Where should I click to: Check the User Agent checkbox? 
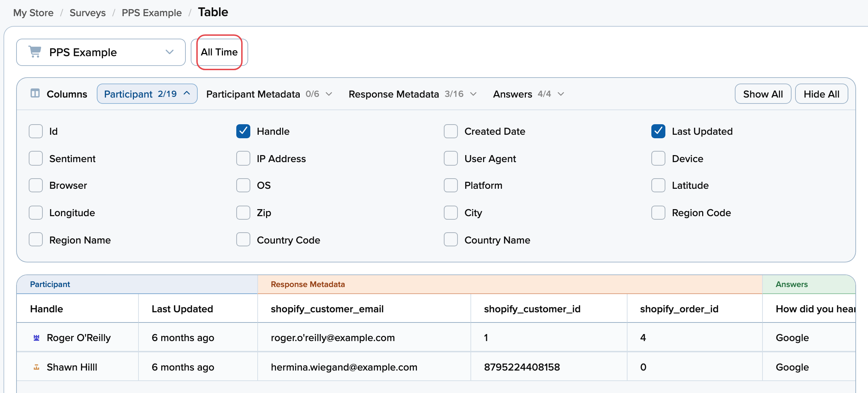(x=451, y=158)
